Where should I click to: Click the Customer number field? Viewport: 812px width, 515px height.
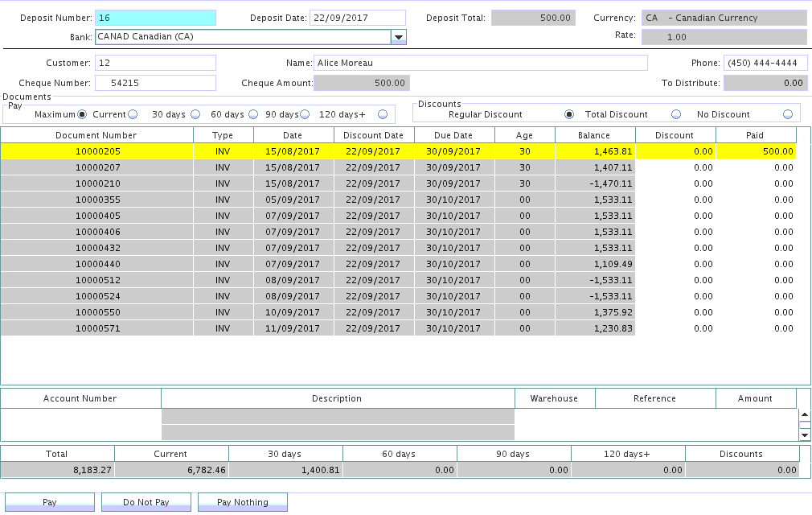[155, 63]
